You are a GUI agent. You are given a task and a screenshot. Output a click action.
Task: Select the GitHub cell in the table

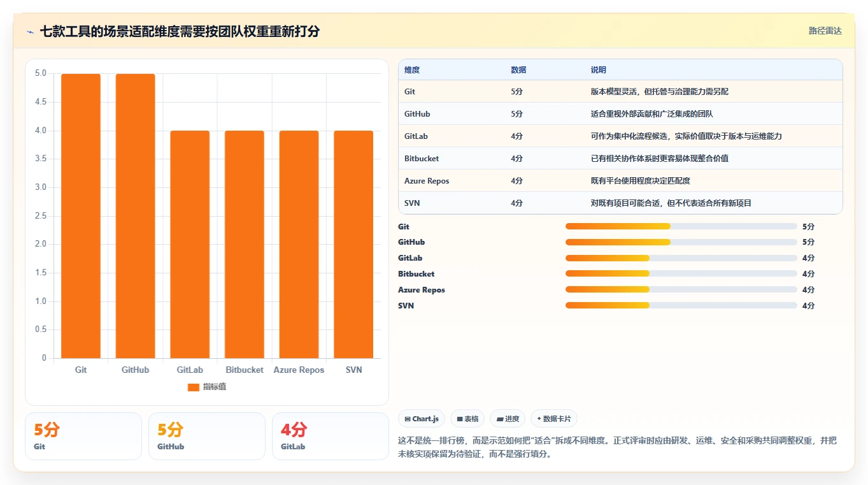[417, 114]
